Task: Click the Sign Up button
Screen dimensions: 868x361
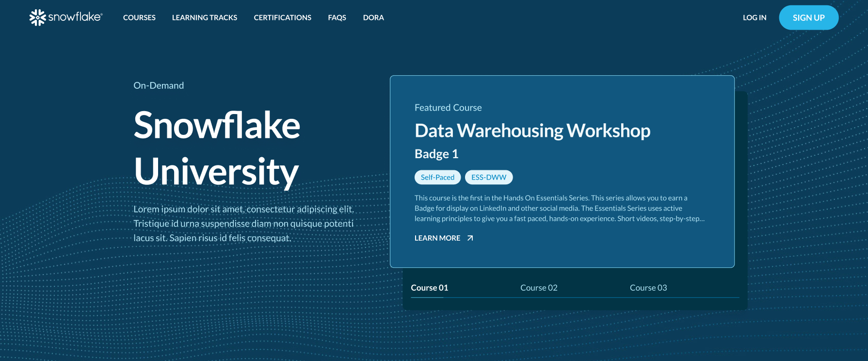Action: point(809,17)
